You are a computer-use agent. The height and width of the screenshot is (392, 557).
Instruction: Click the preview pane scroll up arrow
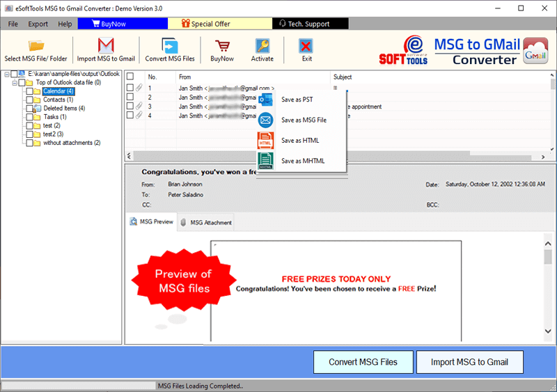click(x=548, y=244)
